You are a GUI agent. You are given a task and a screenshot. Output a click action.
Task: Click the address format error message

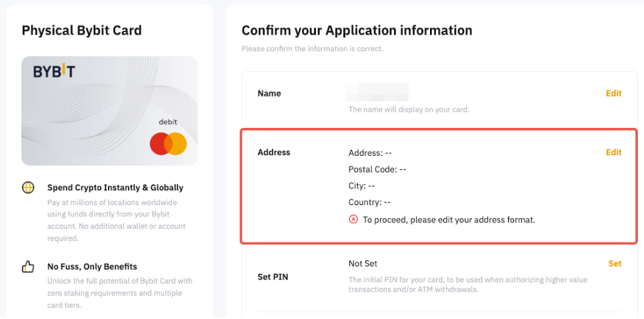coord(449,219)
